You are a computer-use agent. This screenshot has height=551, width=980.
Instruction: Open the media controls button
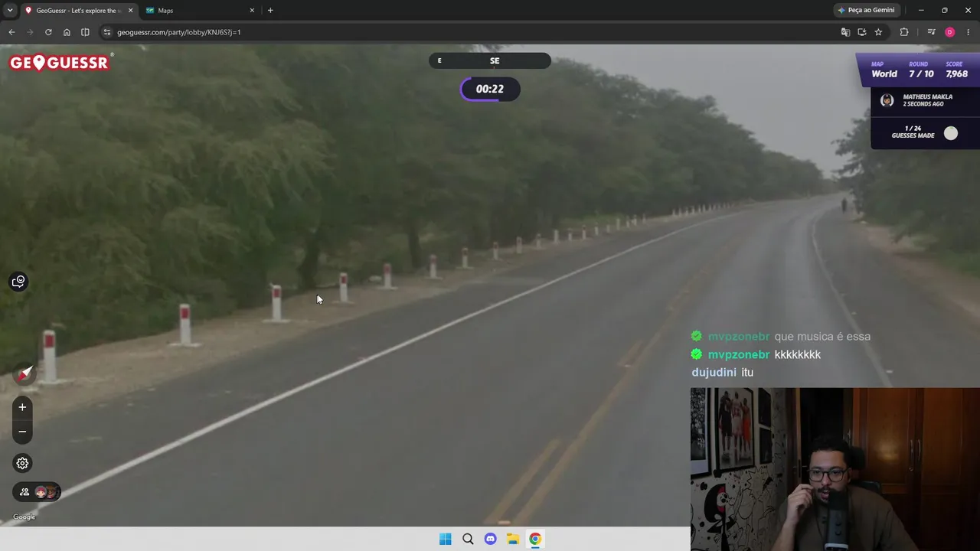click(x=931, y=32)
